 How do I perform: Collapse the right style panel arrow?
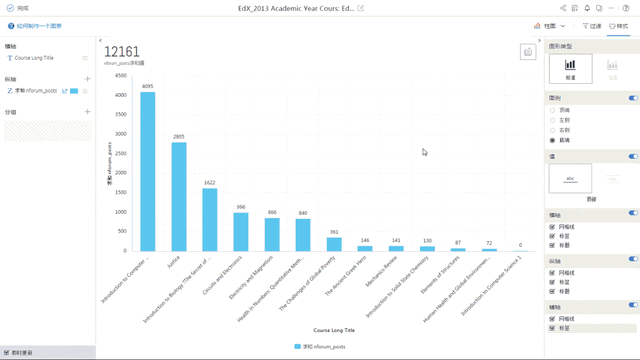point(539,40)
